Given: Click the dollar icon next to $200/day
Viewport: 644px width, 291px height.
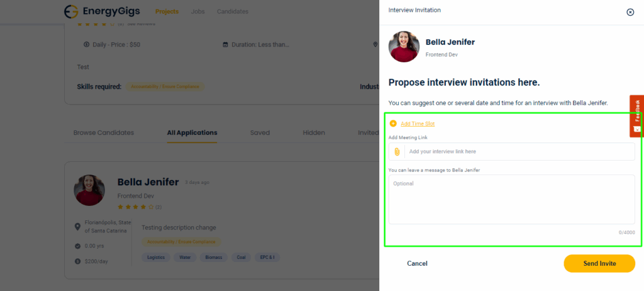Looking at the screenshot, I should click(x=77, y=261).
